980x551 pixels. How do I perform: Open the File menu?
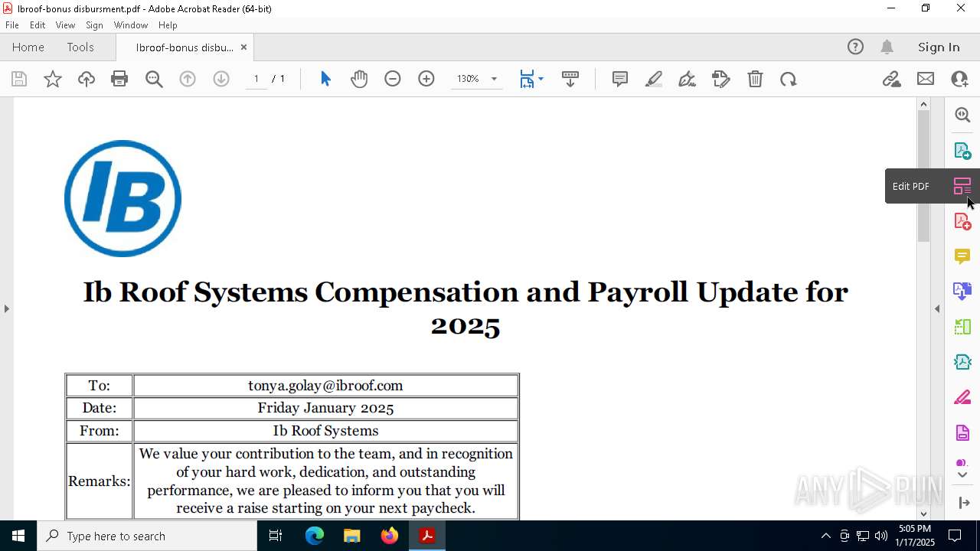[x=12, y=25]
